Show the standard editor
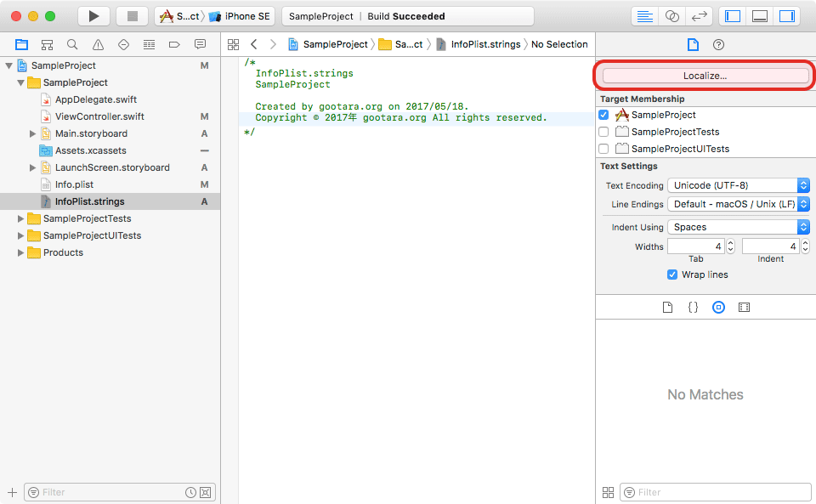 click(x=645, y=16)
